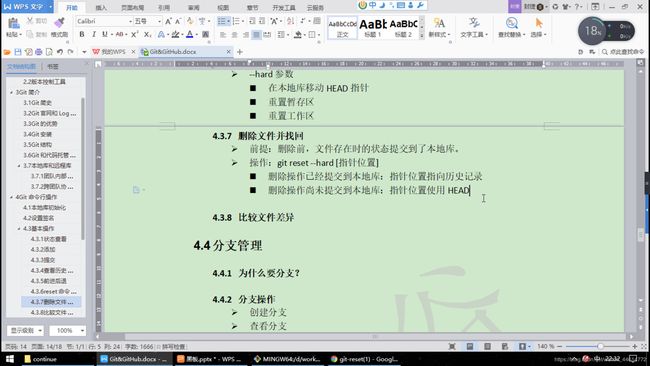
Task: Open 查找替换 tool
Action: click(x=512, y=28)
